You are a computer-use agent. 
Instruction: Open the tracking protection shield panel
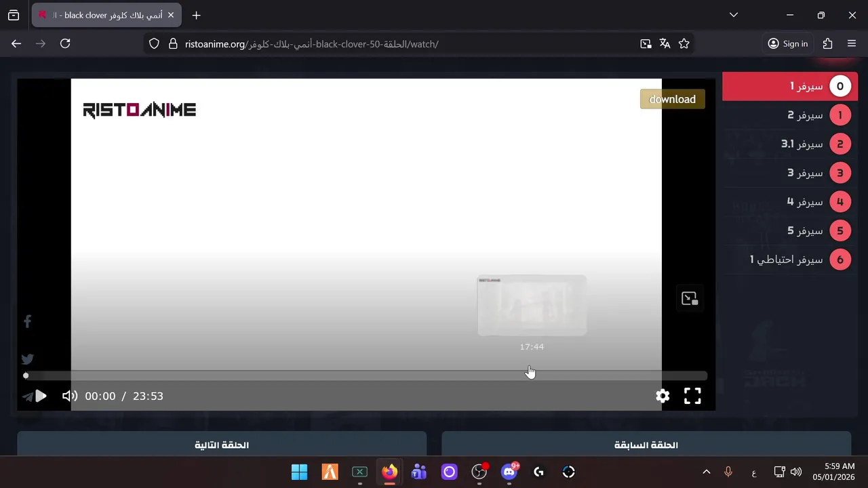click(x=154, y=43)
